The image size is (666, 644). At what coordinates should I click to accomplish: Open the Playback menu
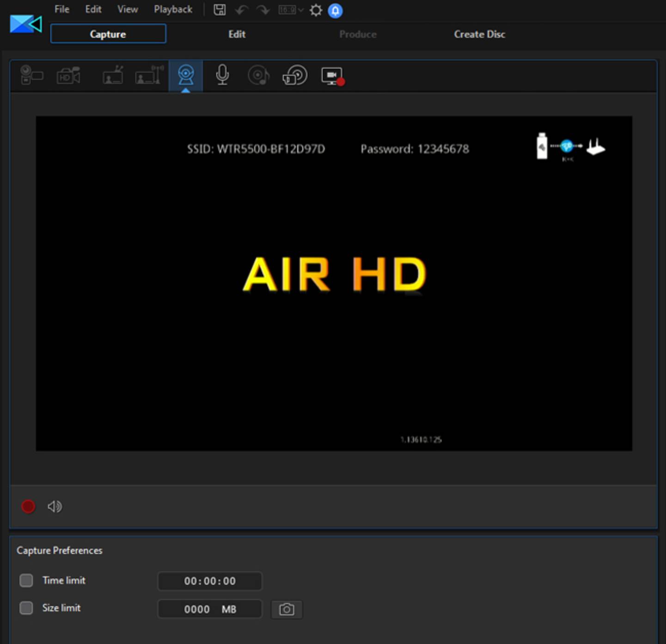(x=173, y=9)
